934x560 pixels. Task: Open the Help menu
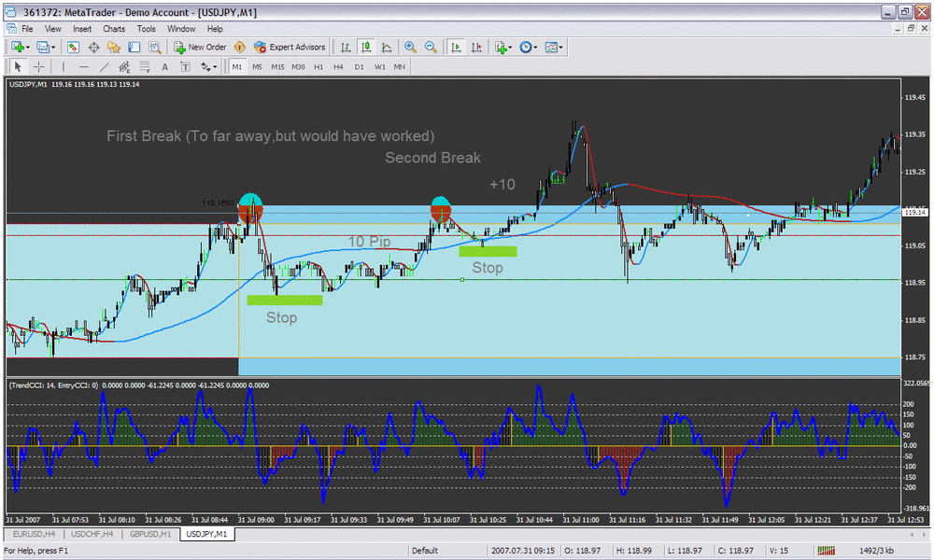pyautogui.click(x=215, y=29)
